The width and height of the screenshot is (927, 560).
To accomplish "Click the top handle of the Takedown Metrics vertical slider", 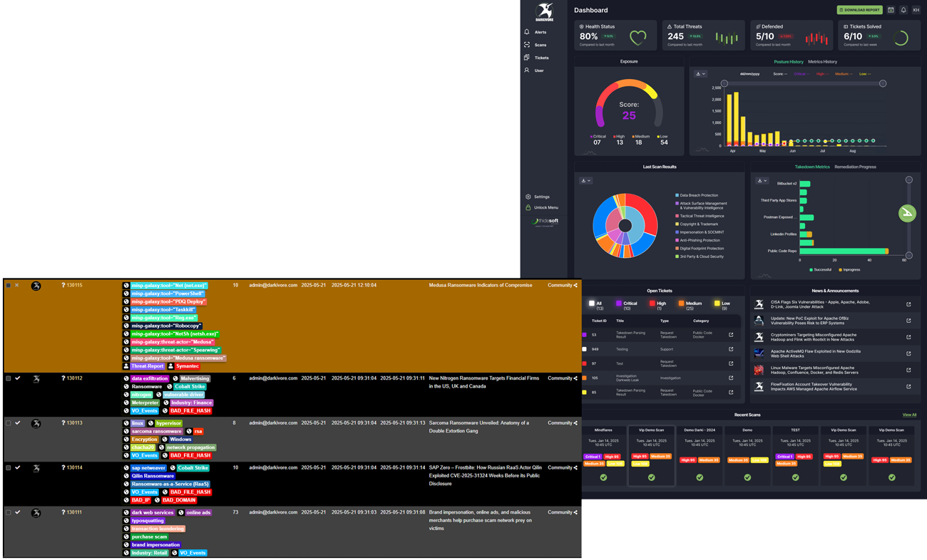I will click(908, 180).
